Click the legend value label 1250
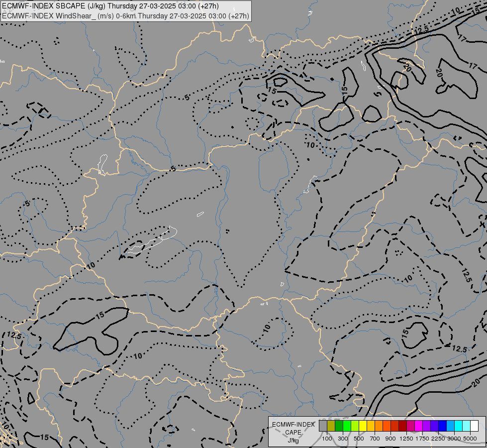This screenshot has width=487, height=448. click(x=406, y=439)
